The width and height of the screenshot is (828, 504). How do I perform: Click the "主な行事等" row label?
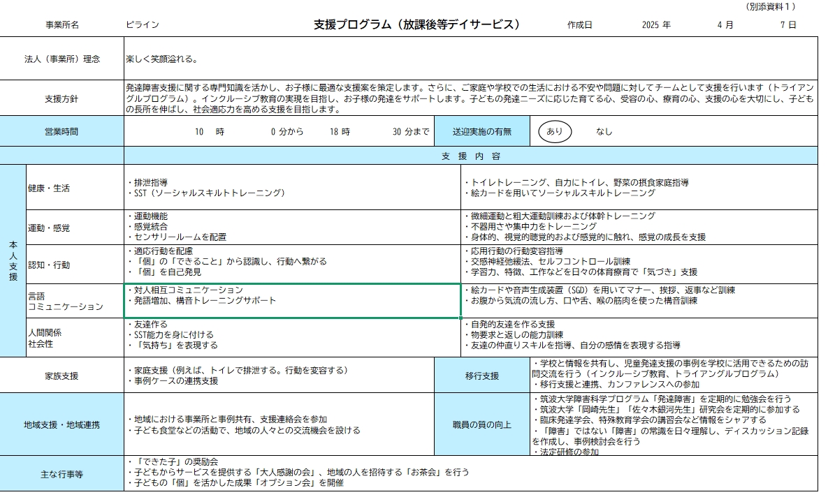61,474
